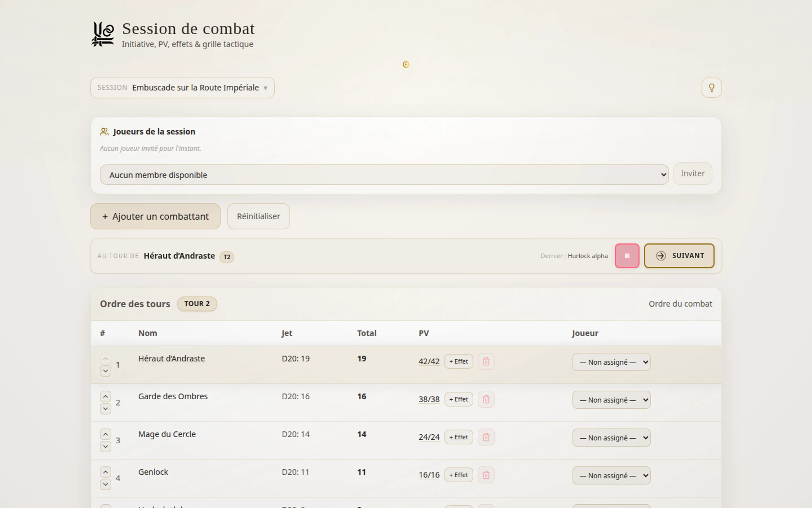Advance turn with the SUIVANT button
Viewport: 812px width, 508px height.
click(x=679, y=256)
